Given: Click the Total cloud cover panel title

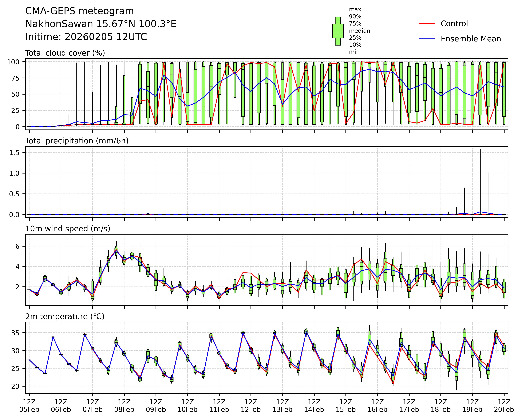Looking at the screenshot, I should tap(65, 53).
